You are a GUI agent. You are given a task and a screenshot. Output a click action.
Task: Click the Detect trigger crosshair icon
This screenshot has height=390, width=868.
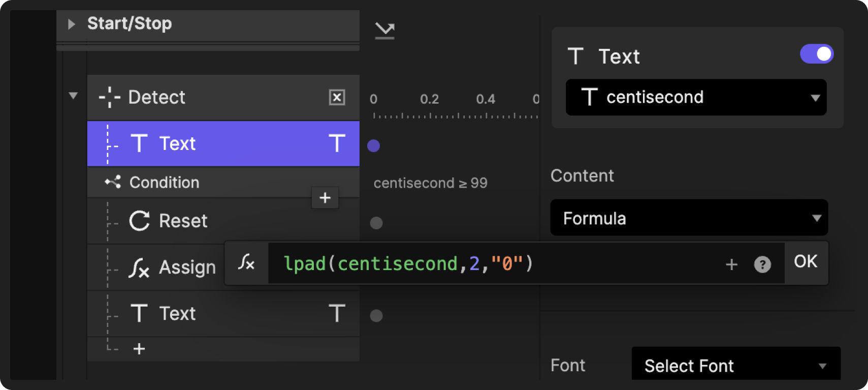tap(109, 97)
